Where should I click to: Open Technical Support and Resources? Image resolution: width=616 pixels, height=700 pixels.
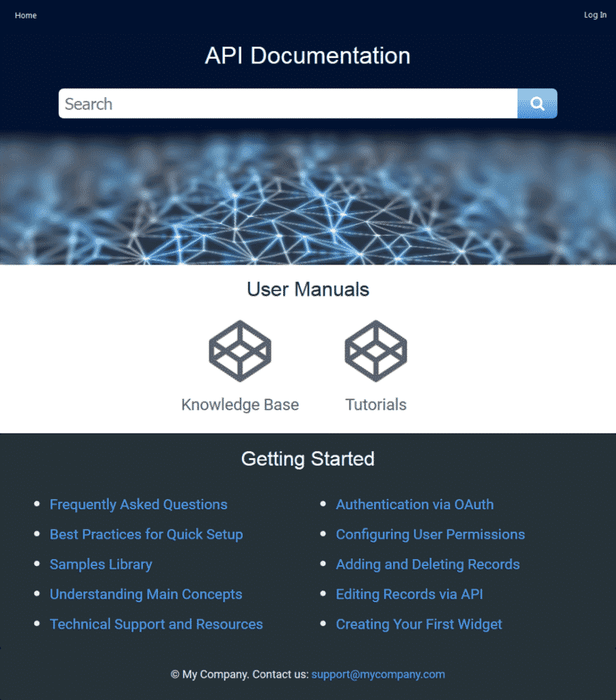[156, 624]
